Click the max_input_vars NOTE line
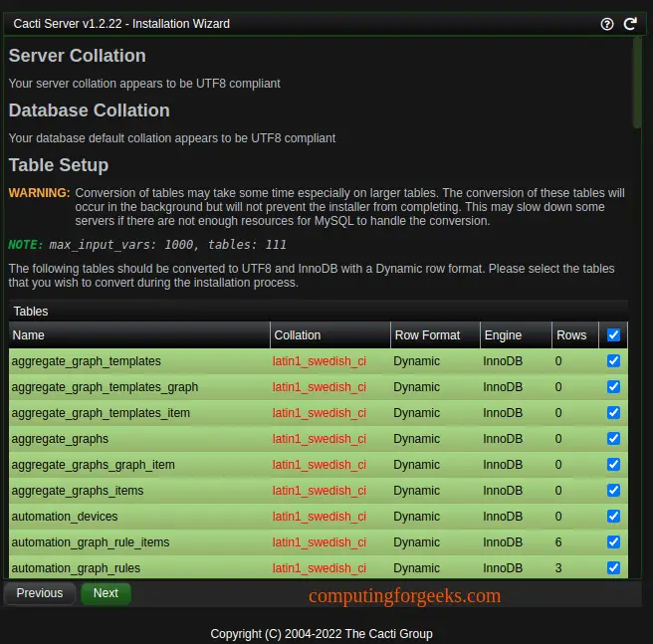This screenshot has height=644, width=653. (147, 245)
